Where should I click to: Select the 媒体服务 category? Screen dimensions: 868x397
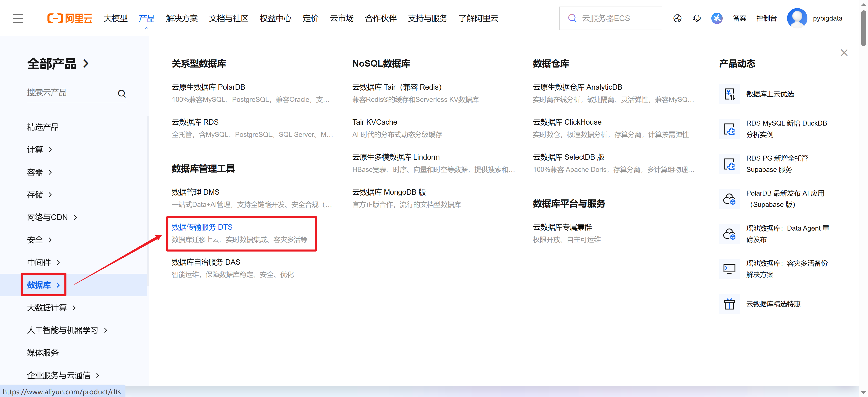(x=43, y=353)
